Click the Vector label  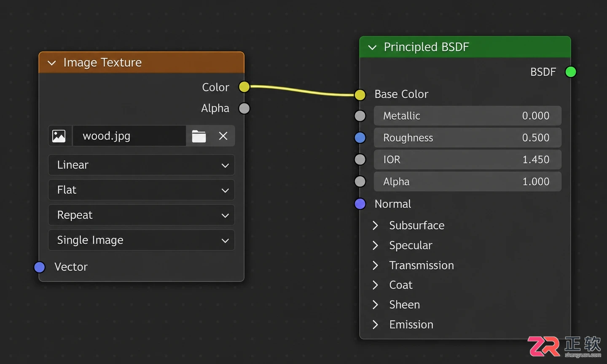coord(71,267)
